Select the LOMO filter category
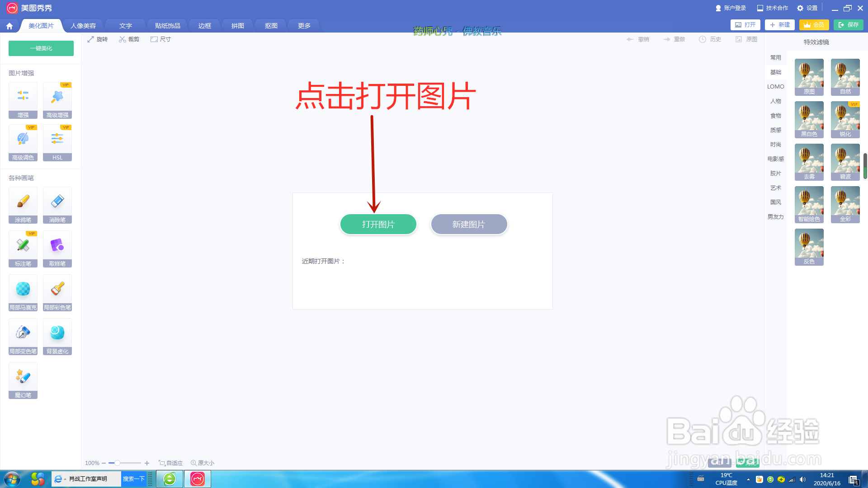Image resolution: width=868 pixels, height=488 pixels. tap(775, 87)
